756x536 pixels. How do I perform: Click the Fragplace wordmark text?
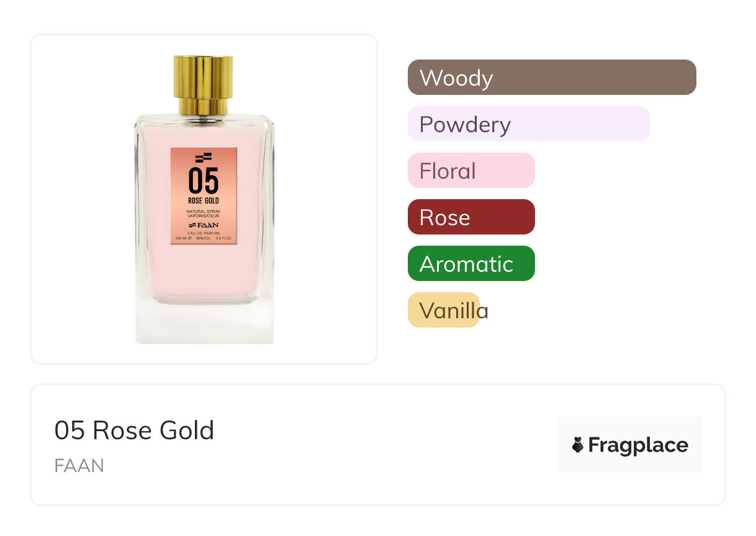tap(637, 445)
